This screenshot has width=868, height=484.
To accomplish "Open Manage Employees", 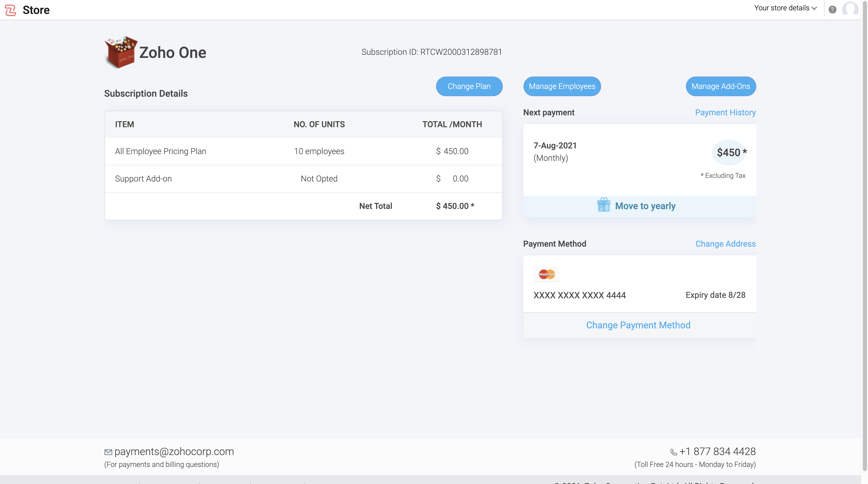I will [x=562, y=86].
